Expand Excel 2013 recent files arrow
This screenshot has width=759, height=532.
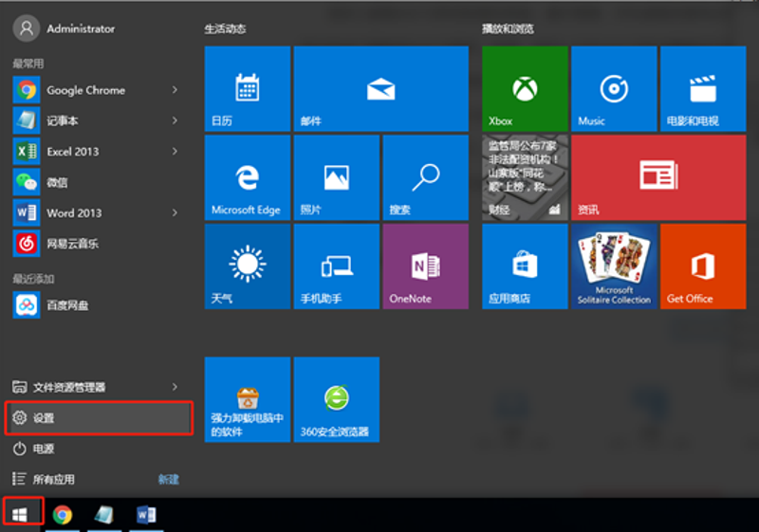point(176,152)
